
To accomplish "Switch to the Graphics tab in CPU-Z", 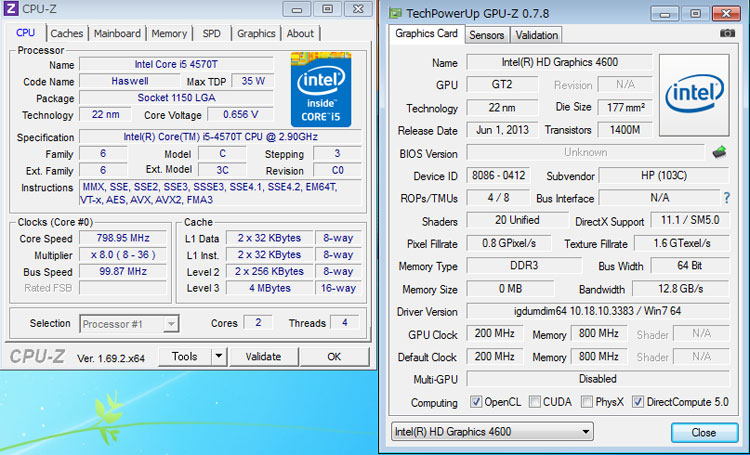I will point(256,33).
